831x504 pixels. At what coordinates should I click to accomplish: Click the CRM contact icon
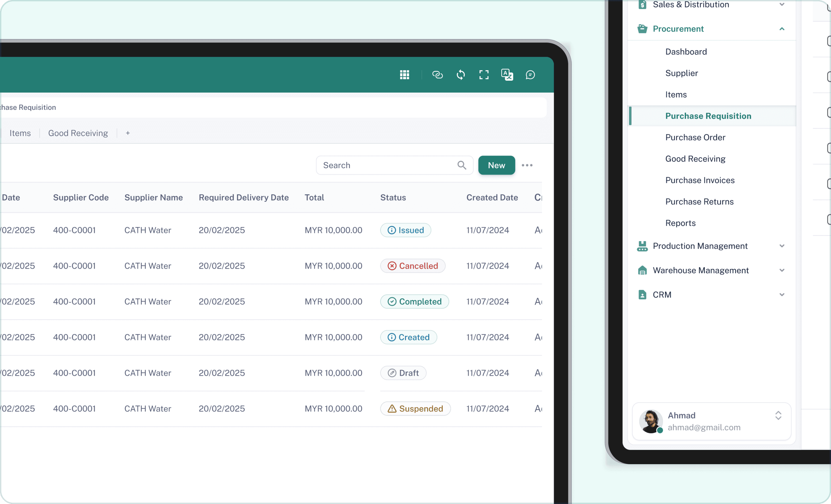(x=642, y=295)
